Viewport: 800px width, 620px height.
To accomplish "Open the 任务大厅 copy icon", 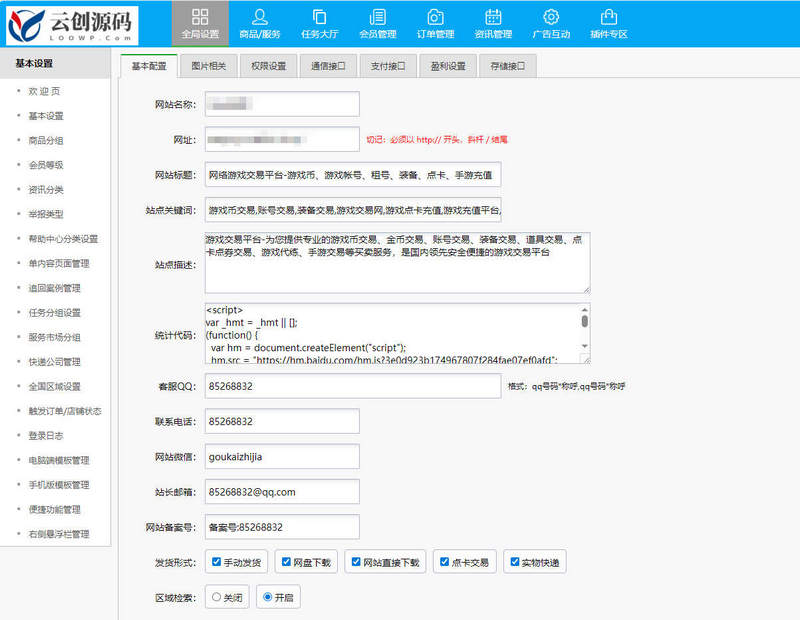I will [319, 17].
